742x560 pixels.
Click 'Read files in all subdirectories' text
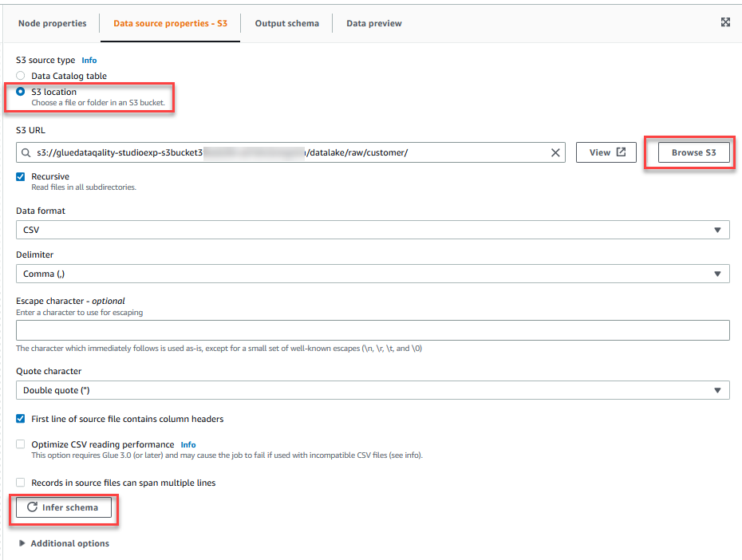84,187
